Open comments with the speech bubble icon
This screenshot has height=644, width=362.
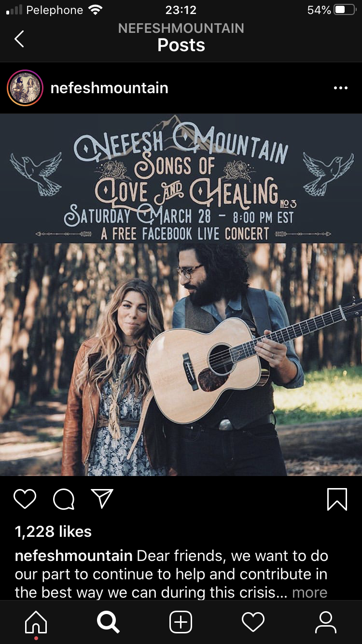coord(64,499)
